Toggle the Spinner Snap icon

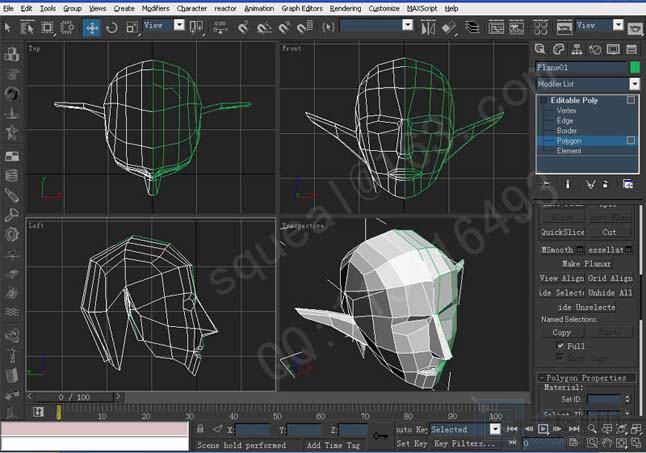tap(305, 28)
